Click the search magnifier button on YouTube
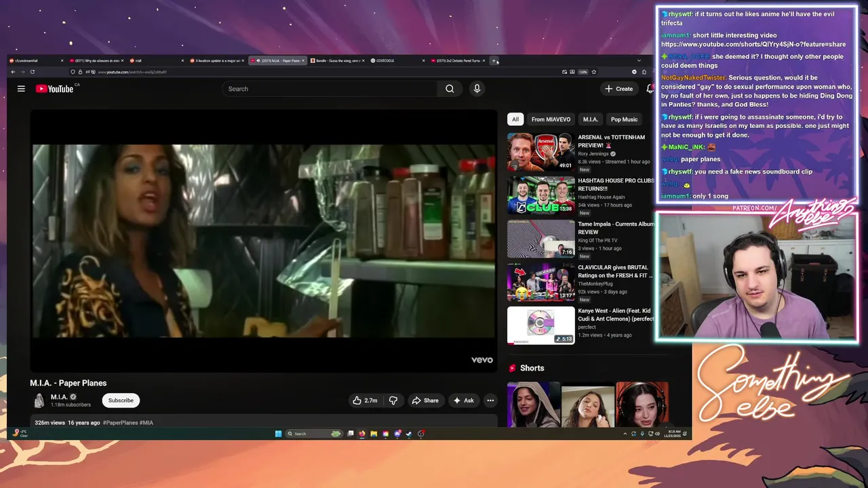The height and width of the screenshot is (488, 868). coord(450,89)
